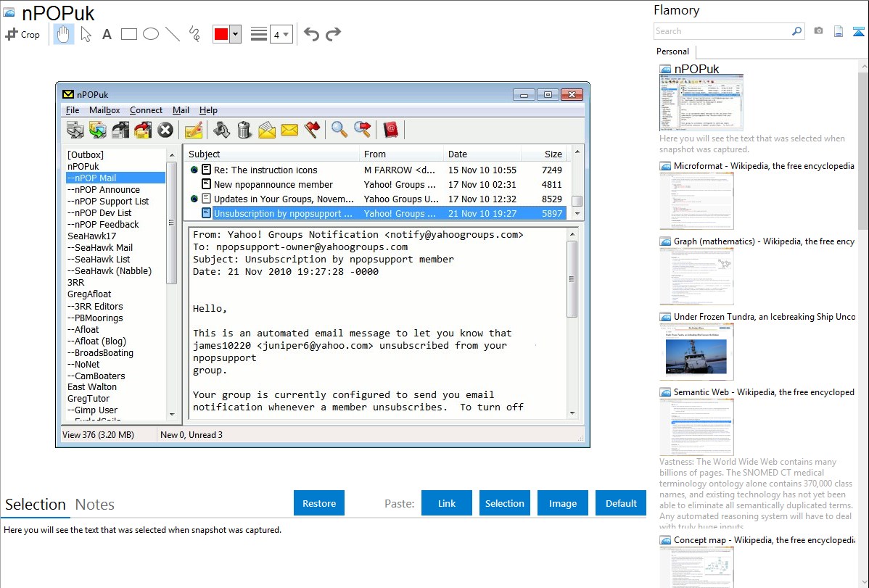Undo the last annotation

[311, 34]
